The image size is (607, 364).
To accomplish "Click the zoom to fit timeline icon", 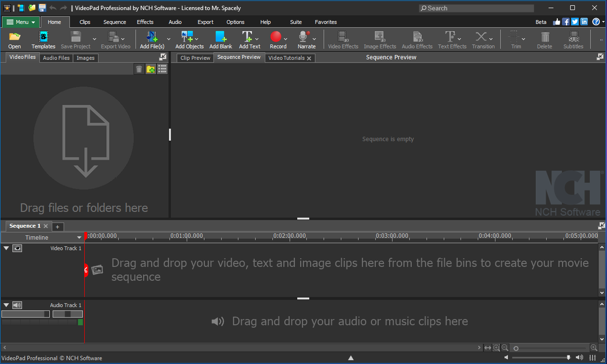I will (x=488, y=348).
